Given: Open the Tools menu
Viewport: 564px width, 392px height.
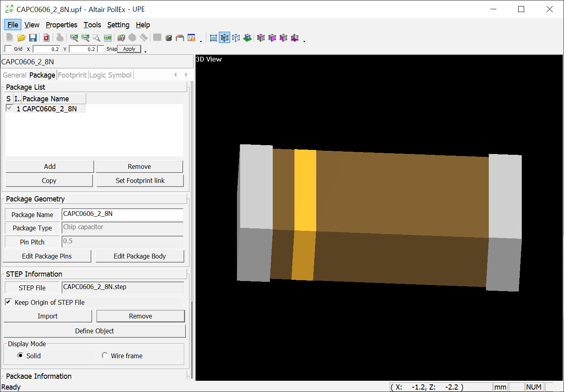Looking at the screenshot, I should (92, 25).
